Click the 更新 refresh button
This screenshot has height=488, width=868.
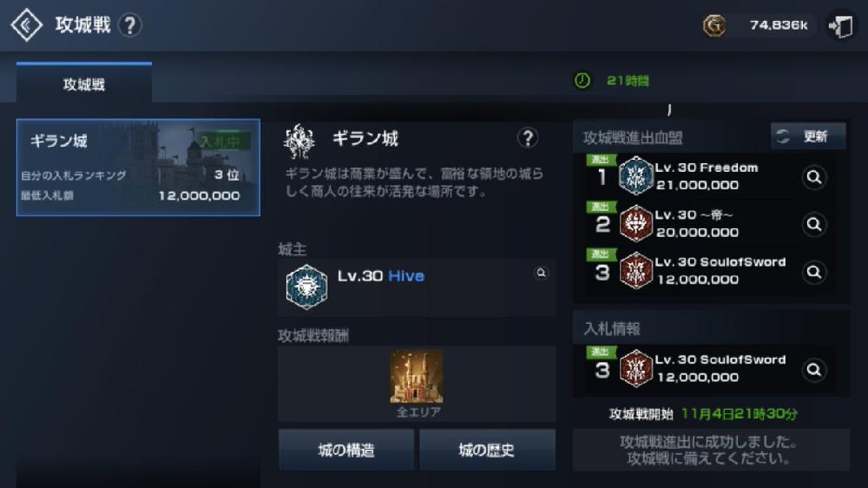(808, 136)
